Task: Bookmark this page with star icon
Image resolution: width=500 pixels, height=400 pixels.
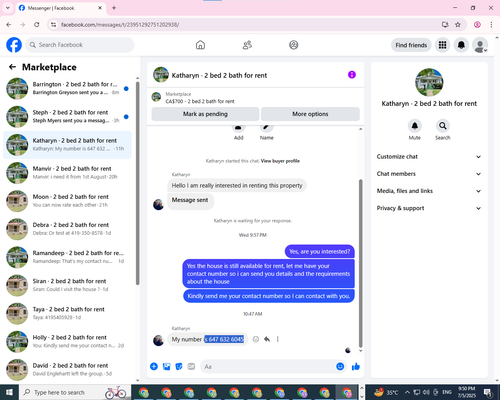Action: click(x=458, y=24)
